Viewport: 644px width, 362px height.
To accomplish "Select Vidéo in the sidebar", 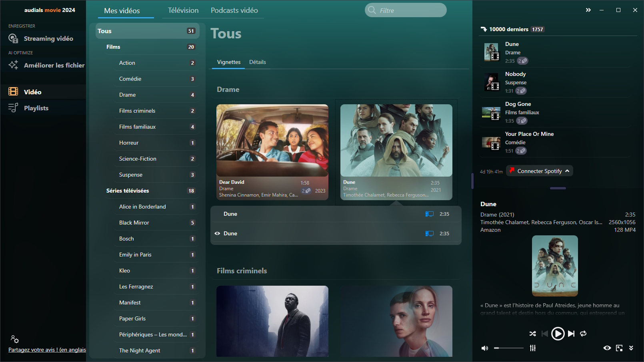I will point(43,92).
